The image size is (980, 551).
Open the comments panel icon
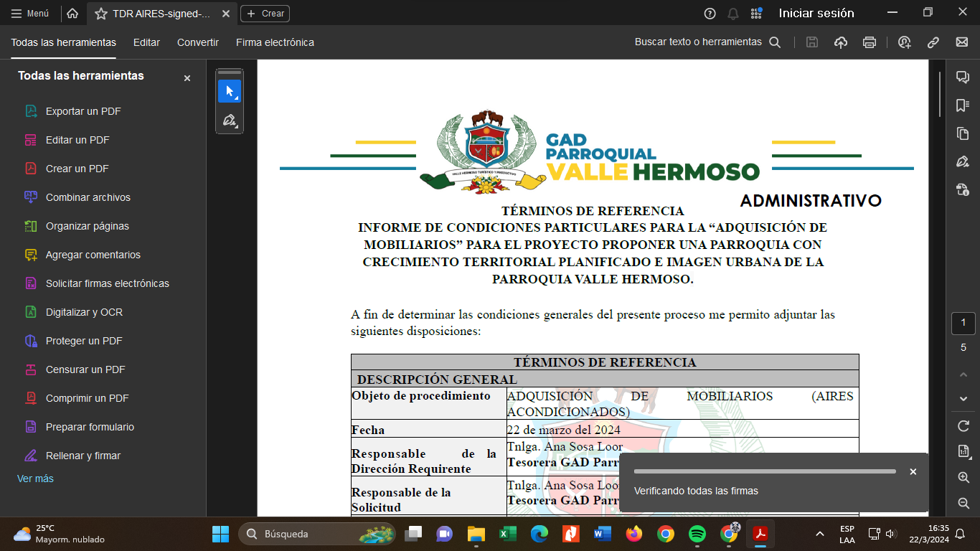[963, 77]
